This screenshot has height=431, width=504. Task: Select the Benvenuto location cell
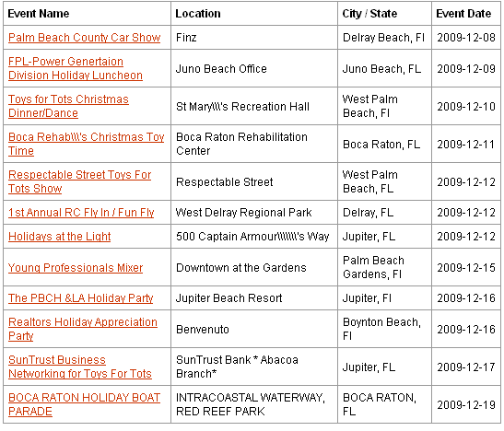254,329
